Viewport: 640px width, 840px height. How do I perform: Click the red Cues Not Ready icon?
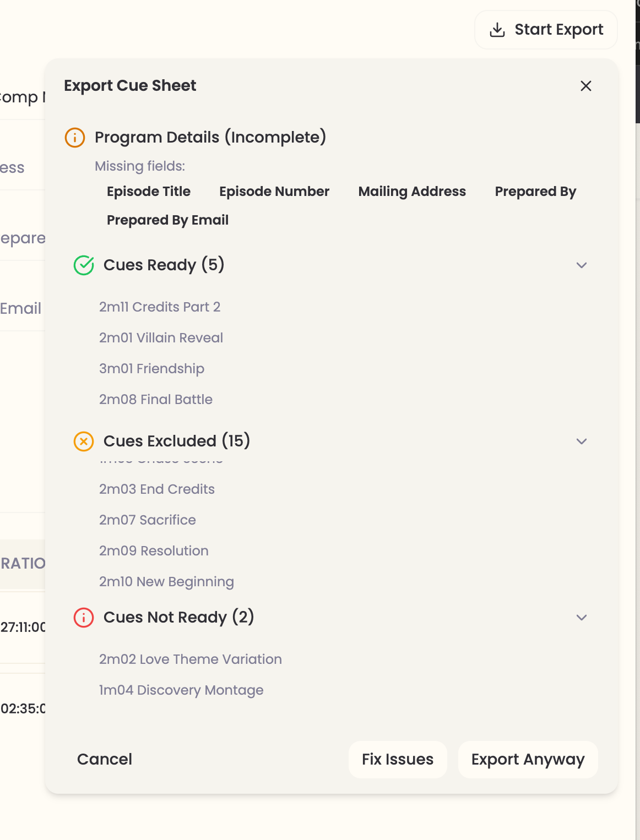[x=84, y=618]
